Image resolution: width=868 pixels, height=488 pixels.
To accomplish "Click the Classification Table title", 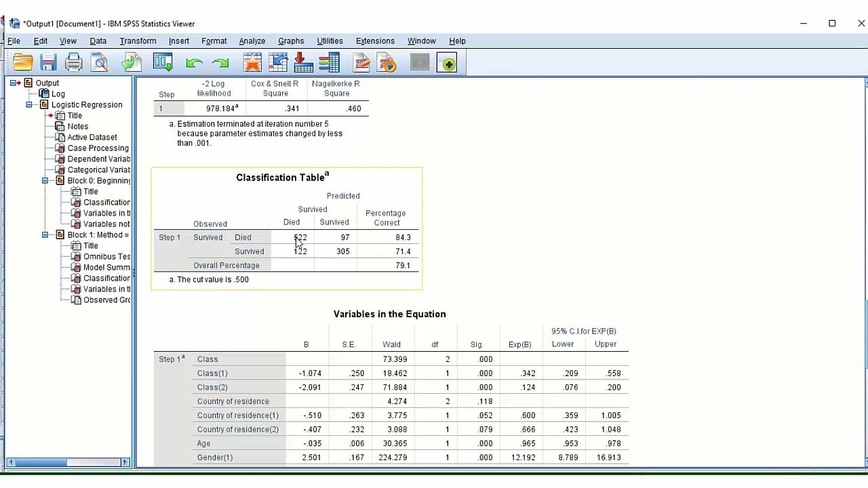I will pos(282,178).
